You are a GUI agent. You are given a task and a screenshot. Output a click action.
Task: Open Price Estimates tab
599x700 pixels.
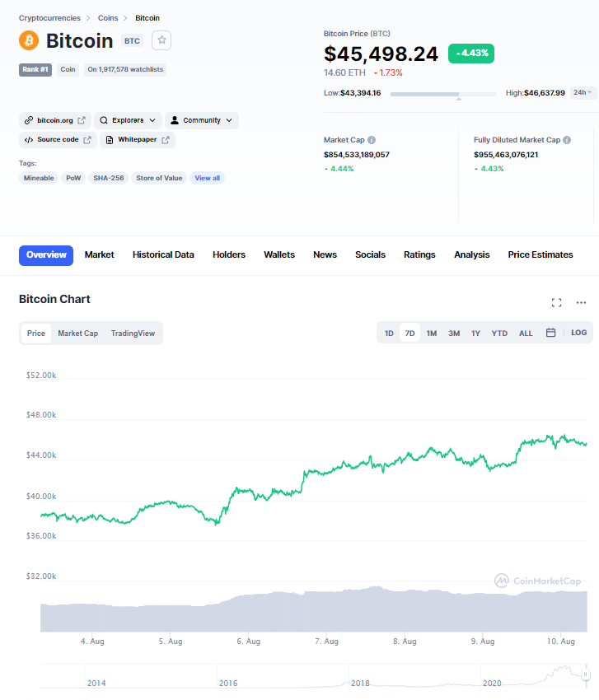coord(540,255)
